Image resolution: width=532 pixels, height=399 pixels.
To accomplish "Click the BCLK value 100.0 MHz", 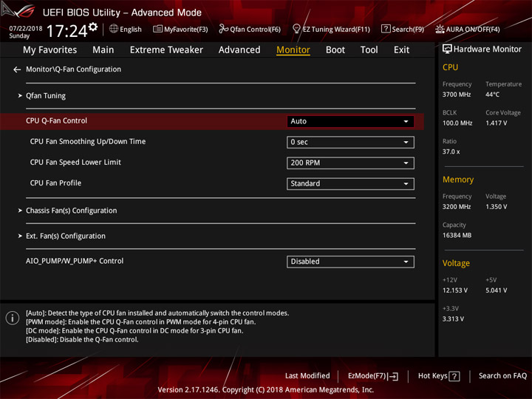I will point(457,123).
